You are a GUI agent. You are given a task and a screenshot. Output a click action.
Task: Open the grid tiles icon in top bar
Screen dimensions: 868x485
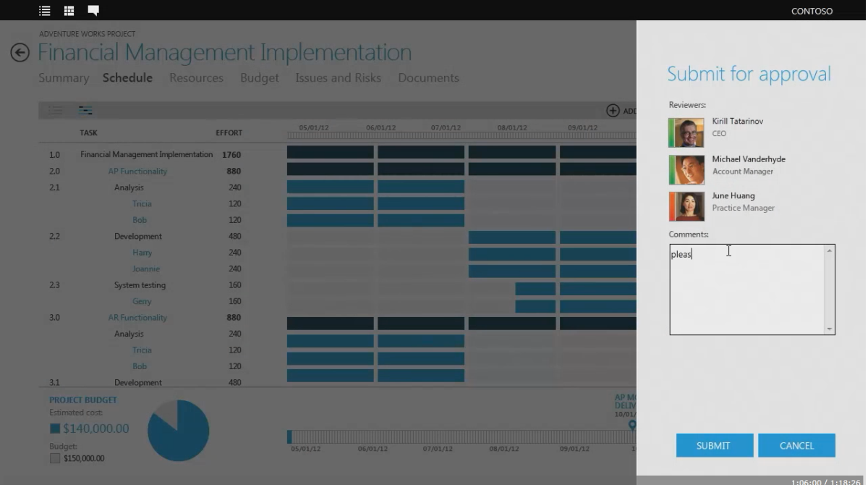tap(69, 11)
